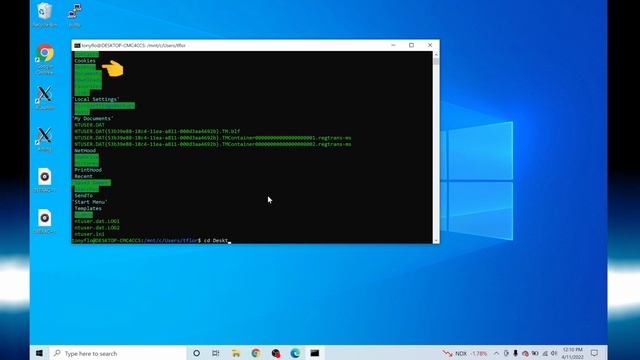Select the Xming desktop shortcut
Viewport: 640px width, 360px height.
point(44,139)
